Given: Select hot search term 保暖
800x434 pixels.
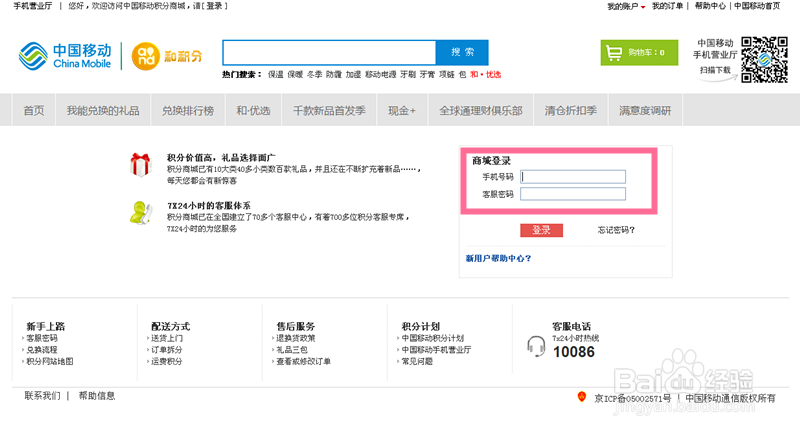Looking at the screenshot, I should pyautogui.click(x=295, y=74).
